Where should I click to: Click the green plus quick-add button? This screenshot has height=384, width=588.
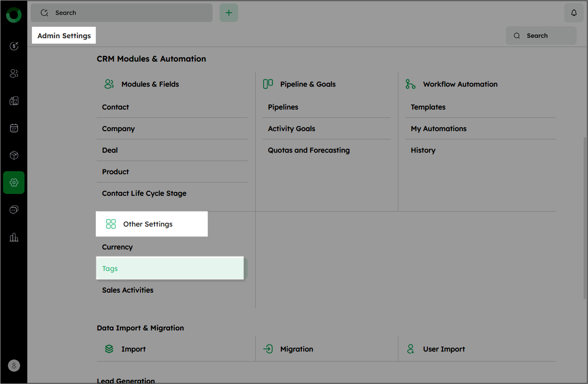coord(229,13)
